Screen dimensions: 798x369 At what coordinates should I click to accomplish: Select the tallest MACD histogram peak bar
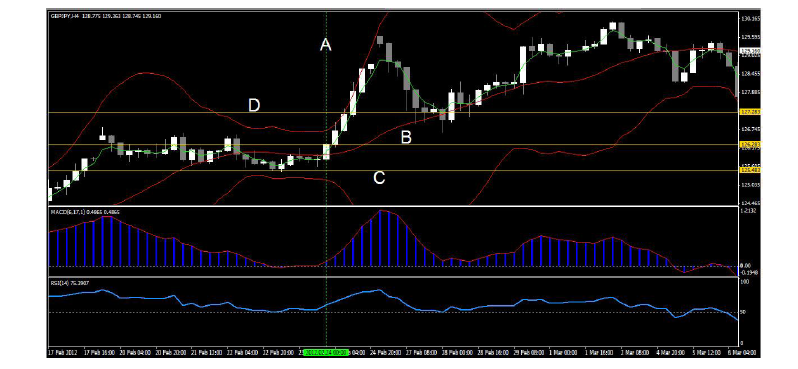point(380,238)
